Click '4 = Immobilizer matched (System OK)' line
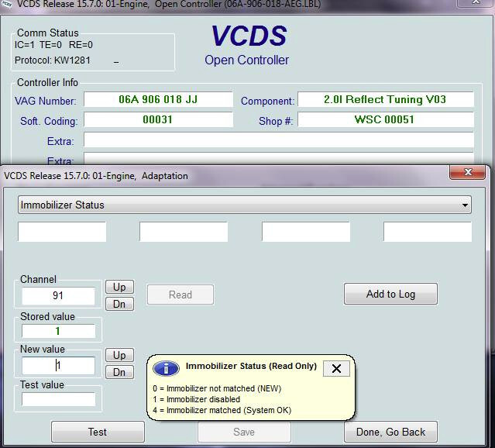Image resolution: width=495 pixels, height=448 pixels. (222, 410)
